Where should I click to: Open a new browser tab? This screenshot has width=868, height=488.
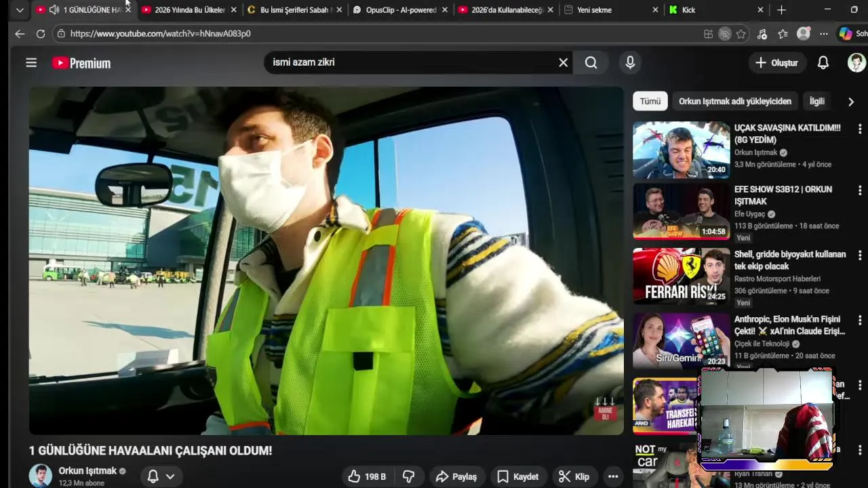(781, 10)
